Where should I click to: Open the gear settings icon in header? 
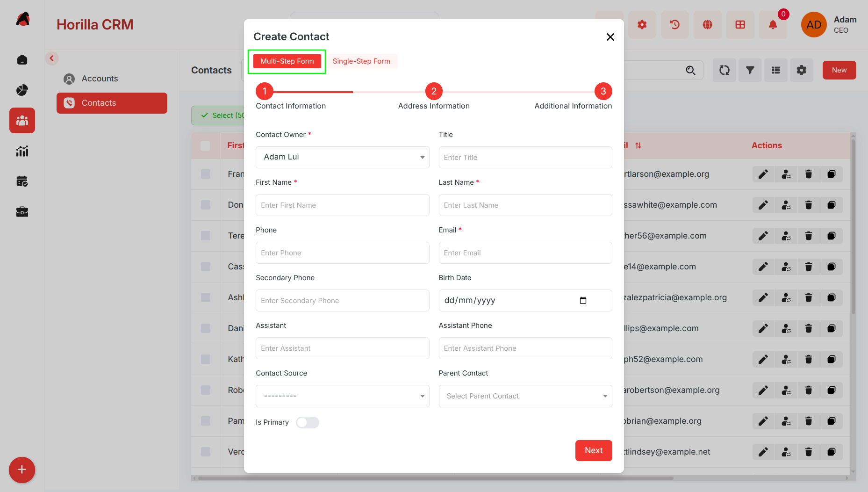(x=642, y=25)
